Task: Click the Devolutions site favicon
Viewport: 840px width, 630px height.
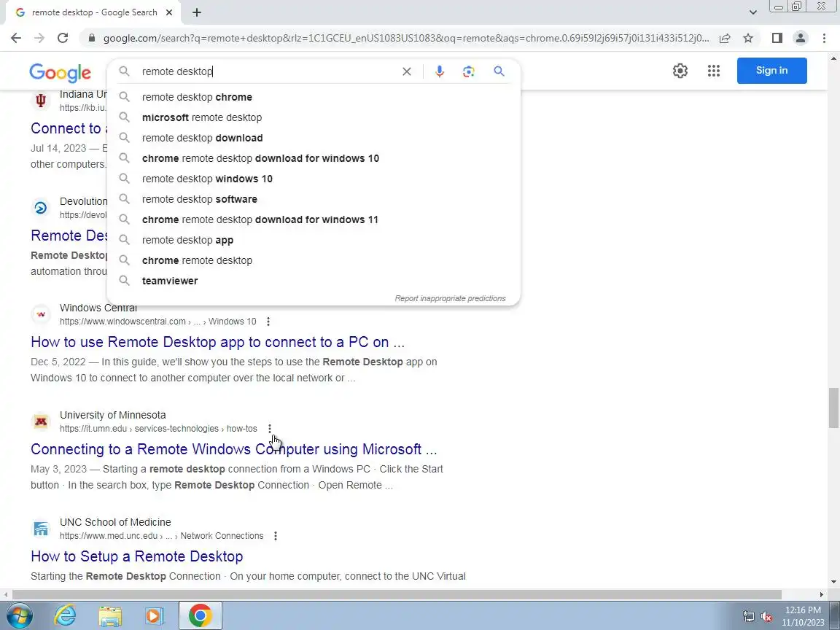Action: click(41, 207)
